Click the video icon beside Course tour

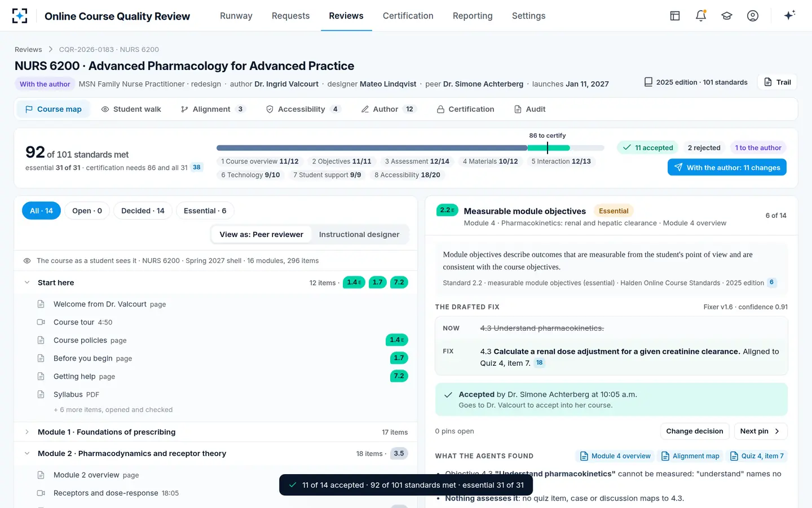[x=41, y=322]
